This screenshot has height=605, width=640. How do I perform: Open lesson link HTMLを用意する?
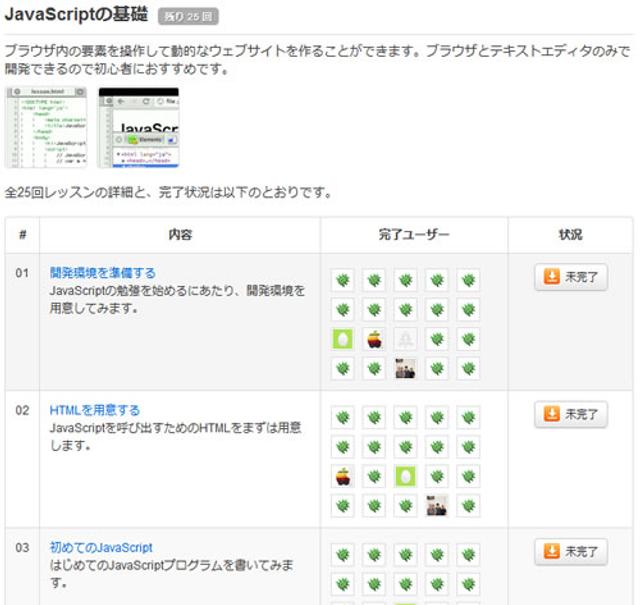[94, 410]
